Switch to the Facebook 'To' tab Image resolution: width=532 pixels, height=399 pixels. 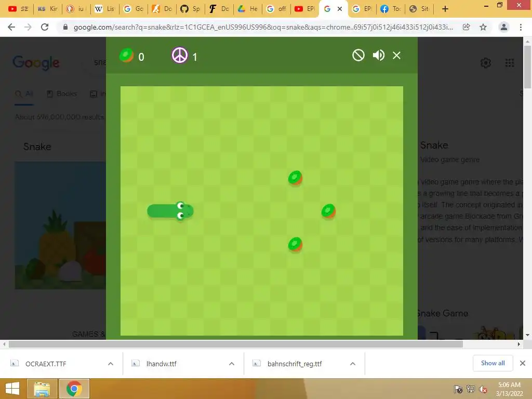click(x=391, y=9)
